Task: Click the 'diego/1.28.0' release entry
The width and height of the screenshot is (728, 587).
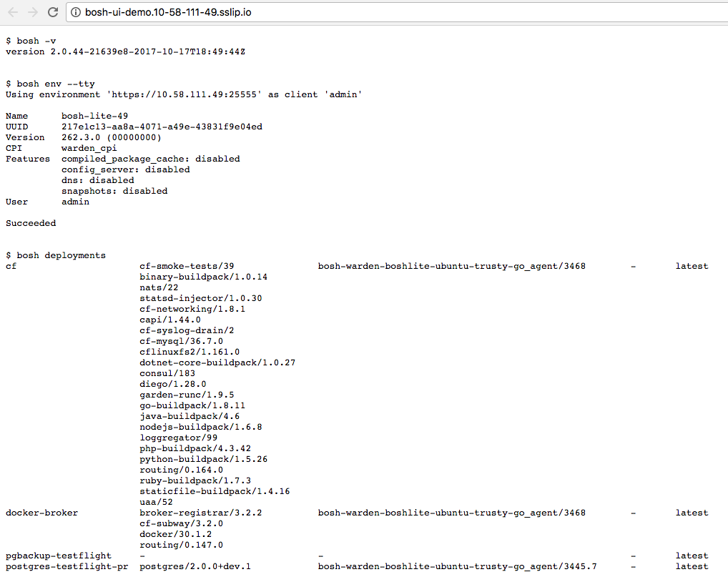Action: point(173,384)
